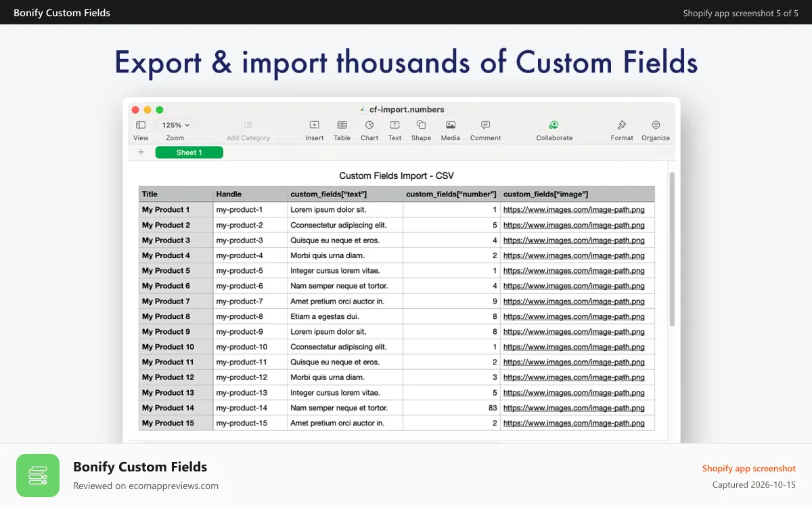
Task: Select the custom_fields["number"] column header
Action: [x=451, y=194]
